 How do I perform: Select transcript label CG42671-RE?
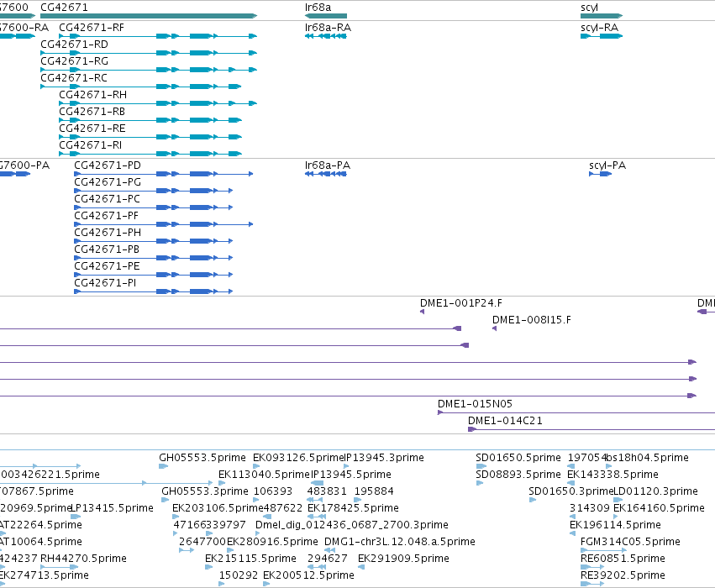(92, 129)
